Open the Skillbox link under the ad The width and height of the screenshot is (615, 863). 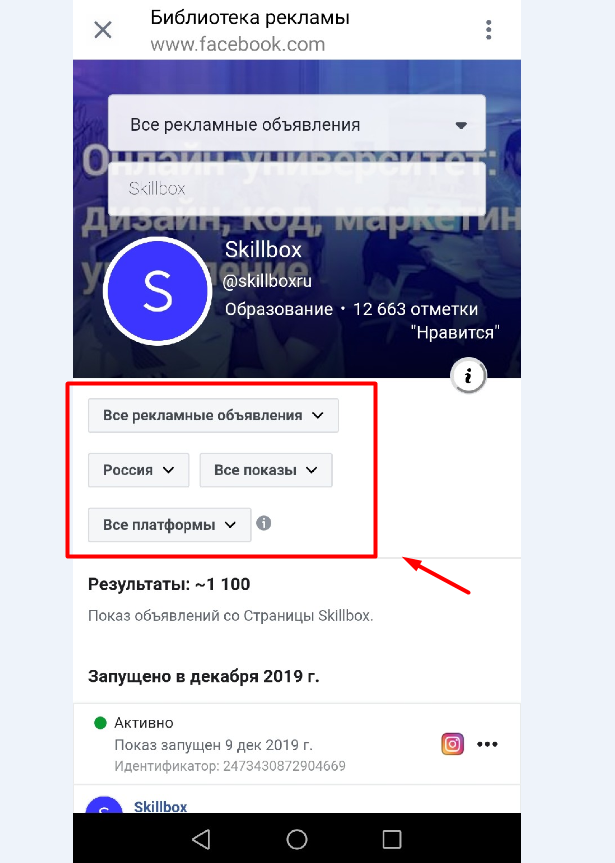161,806
